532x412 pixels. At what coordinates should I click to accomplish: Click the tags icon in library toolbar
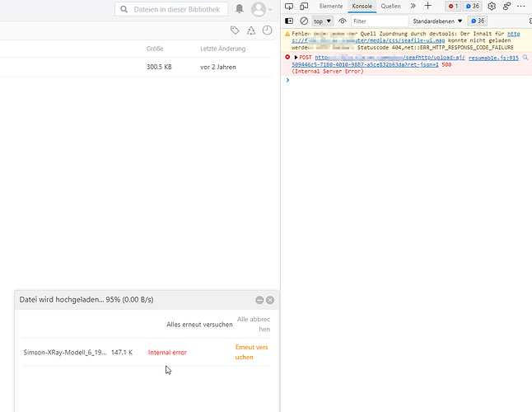point(235,30)
